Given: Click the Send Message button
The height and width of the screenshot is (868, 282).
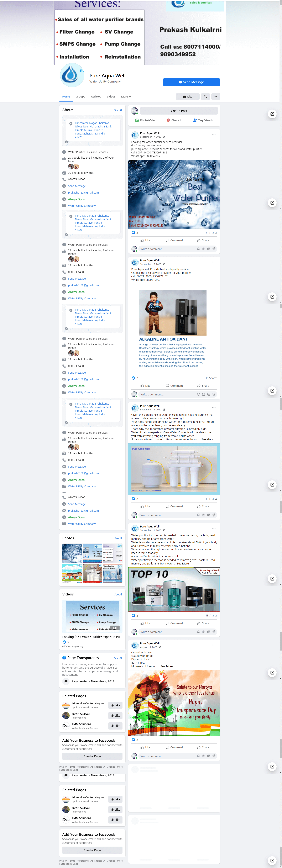Looking at the screenshot, I should 191,82.
